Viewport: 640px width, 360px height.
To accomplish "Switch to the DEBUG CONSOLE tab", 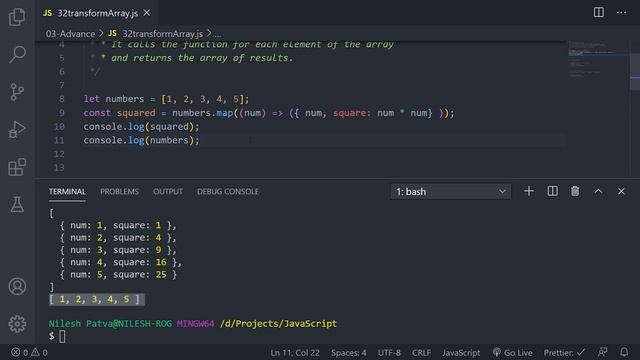I will click(x=228, y=191).
